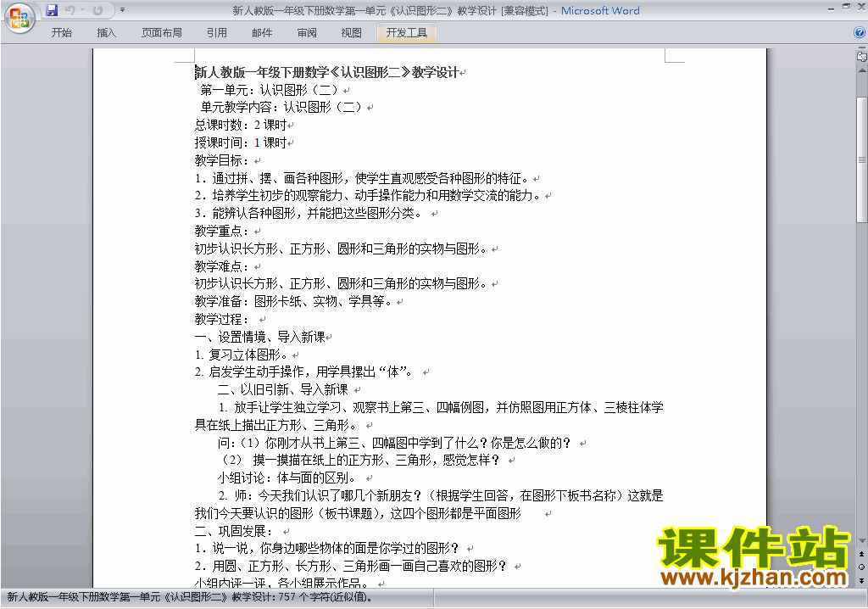Screen dimensions: 868x609
Task: Open the 邮件 ribbon tab
Action: [262, 33]
